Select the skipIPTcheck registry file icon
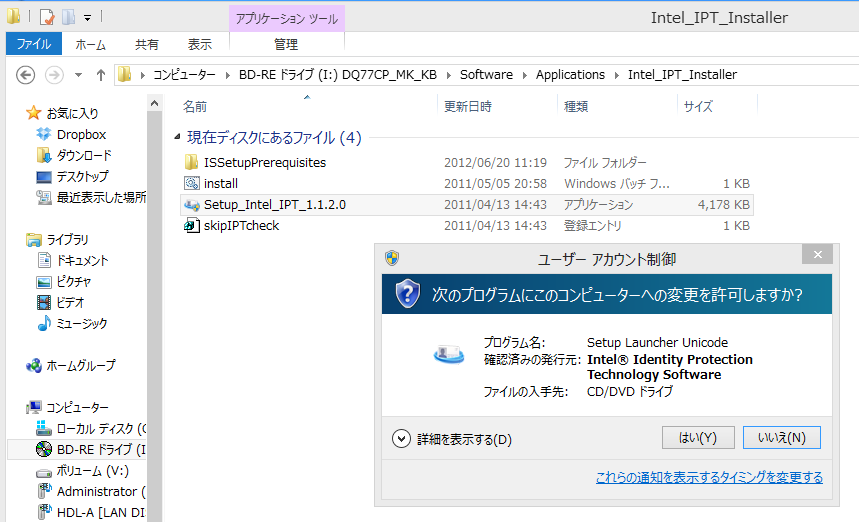The height and width of the screenshot is (522, 859). coord(191,225)
